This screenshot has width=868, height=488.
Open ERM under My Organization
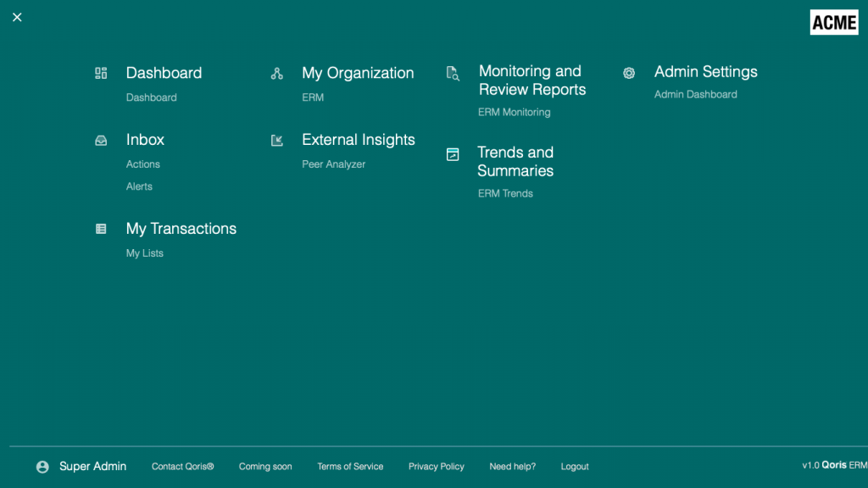[x=313, y=97]
